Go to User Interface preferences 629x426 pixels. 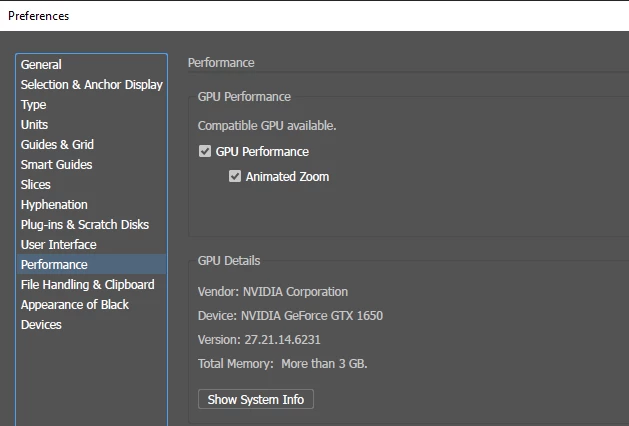59,245
